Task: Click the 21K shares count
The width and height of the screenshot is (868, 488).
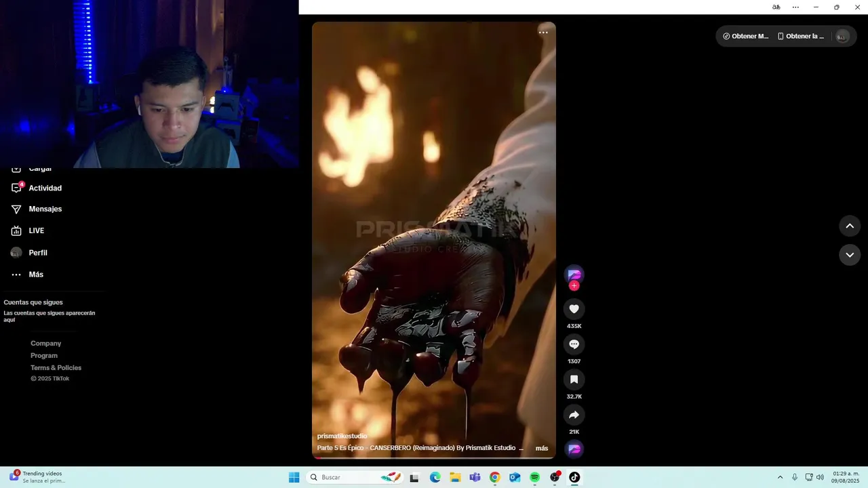Action: 574,432
